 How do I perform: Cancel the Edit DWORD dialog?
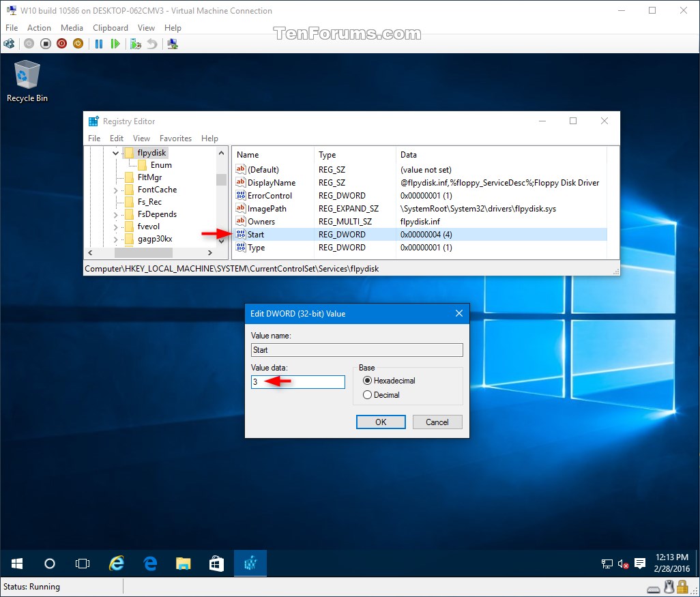pyautogui.click(x=437, y=422)
